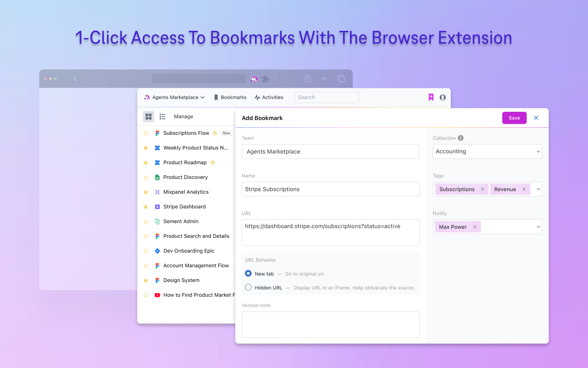Image resolution: width=588 pixels, height=368 pixels.
Task: Open the Sement Admin bookmark
Action: [181, 221]
